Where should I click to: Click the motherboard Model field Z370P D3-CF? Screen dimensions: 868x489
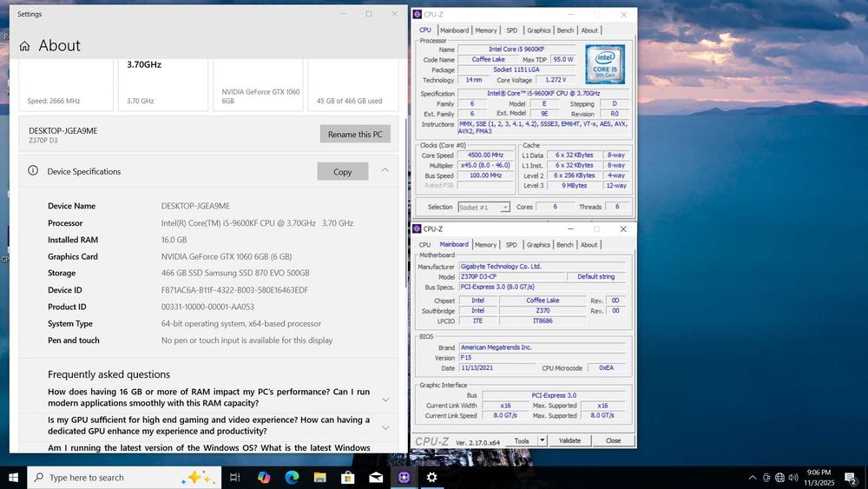point(512,276)
